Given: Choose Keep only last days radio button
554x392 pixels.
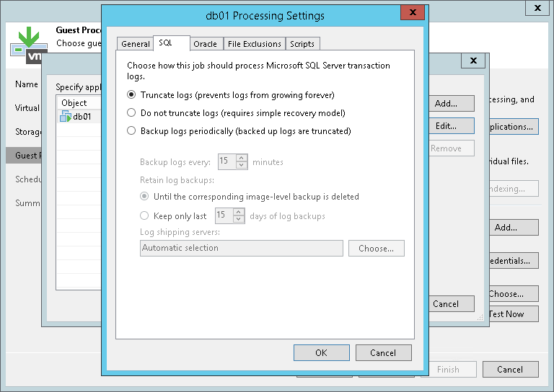Looking at the screenshot, I should coord(144,215).
